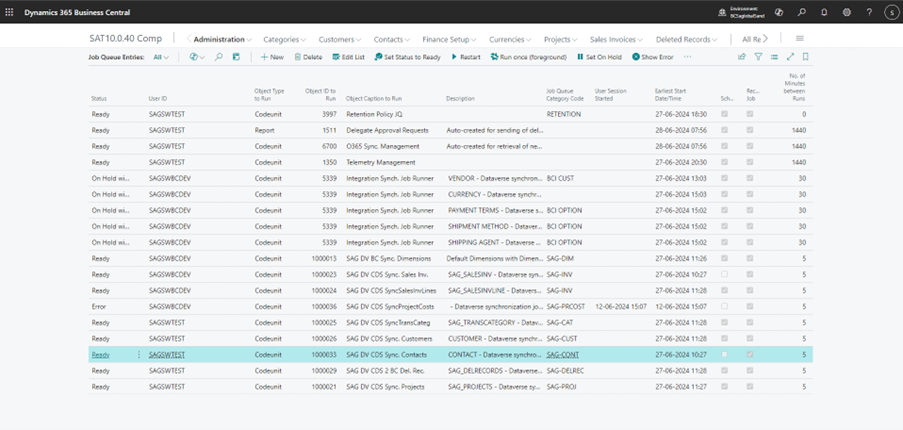The width and height of the screenshot is (903, 430).
Task: Click the Environment information icon
Action: (x=722, y=12)
